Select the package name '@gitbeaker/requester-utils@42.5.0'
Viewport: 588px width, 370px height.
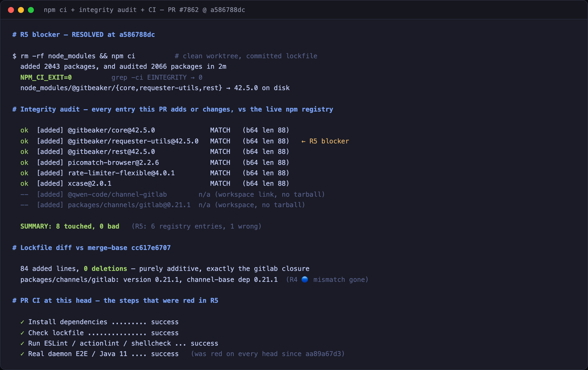(133, 141)
